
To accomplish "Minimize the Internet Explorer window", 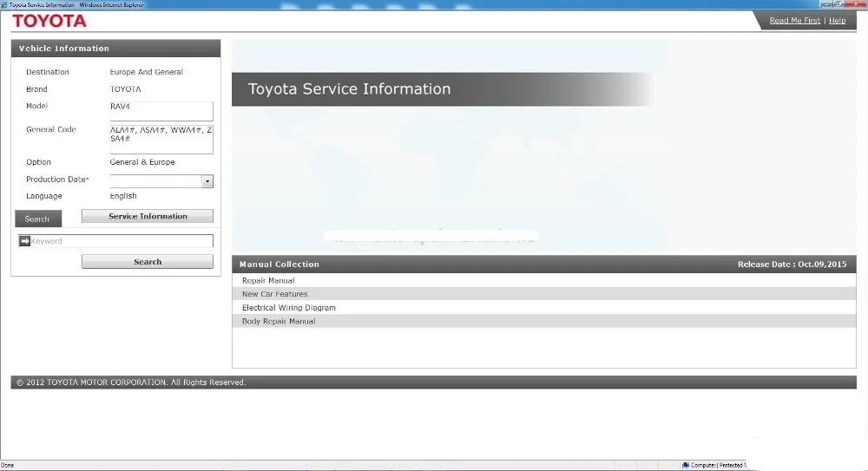I will [826, 4].
